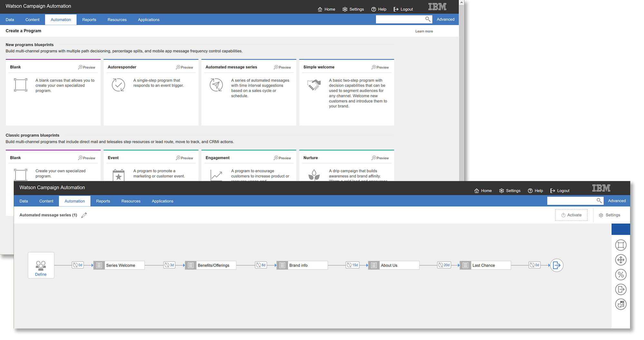The image size is (644, 340).
Task: Click the search magnifier in the back window
Action: click(x=428, y=19)
